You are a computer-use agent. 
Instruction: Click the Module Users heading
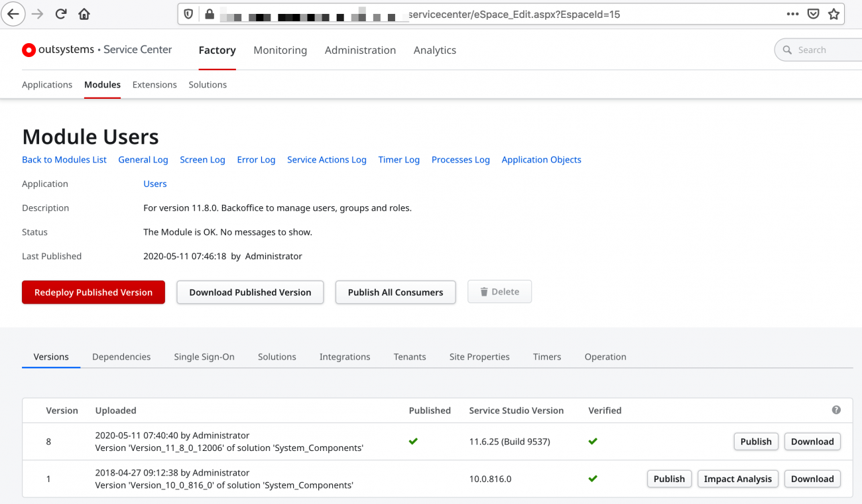coord(91,137)
